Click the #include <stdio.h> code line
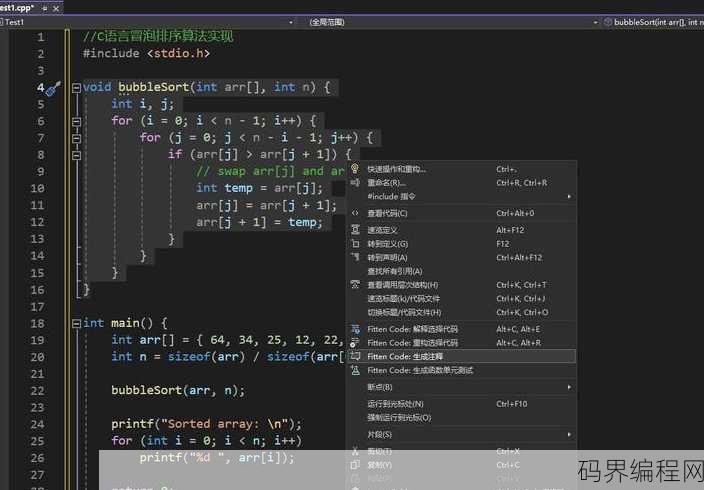The width and height of the screenshot is (704, 490). tap(146, 53)
